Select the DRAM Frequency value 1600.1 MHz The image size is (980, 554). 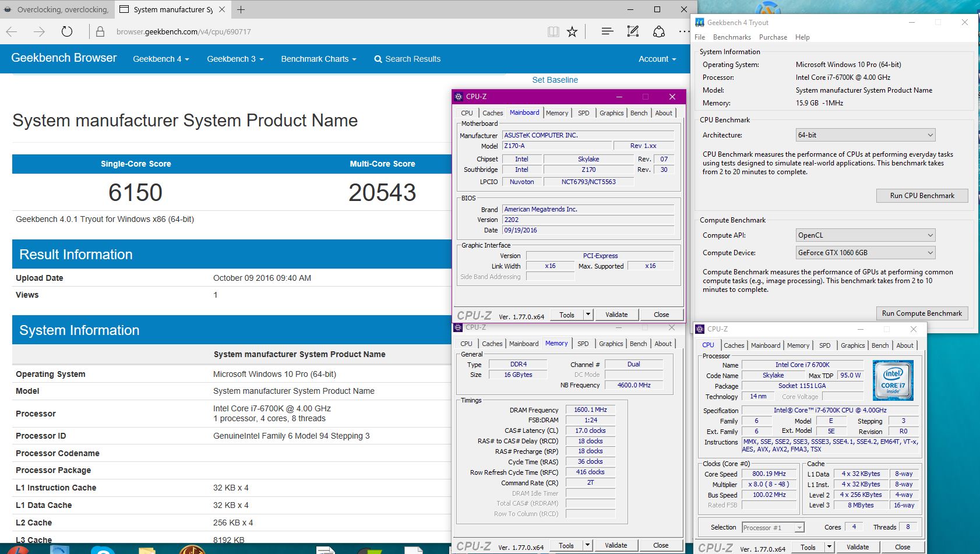click(590, 410)
